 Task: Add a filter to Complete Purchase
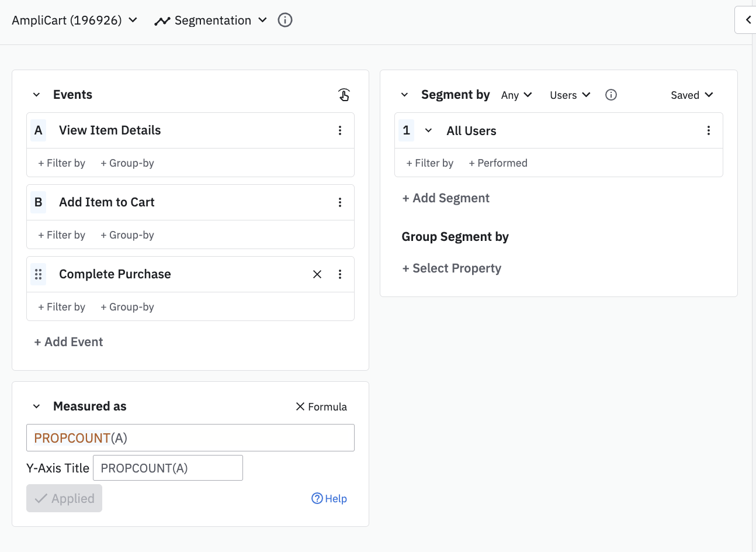click(x=61, y=307)
